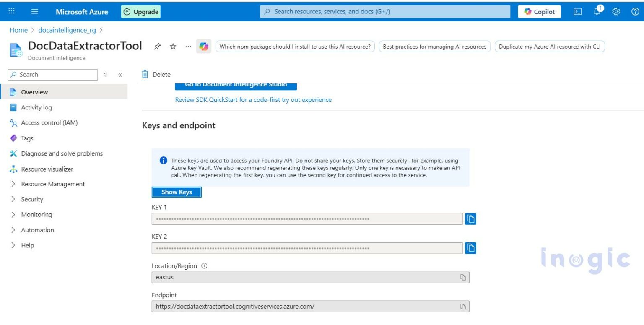This screenshot has width=644, height=325.
Task: Copy the Endpoint URL
Action: pos(463,307)
